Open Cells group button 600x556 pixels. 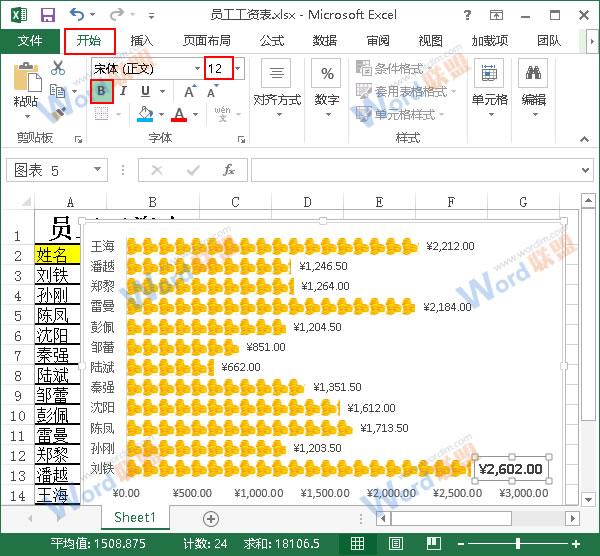[489, 89]
